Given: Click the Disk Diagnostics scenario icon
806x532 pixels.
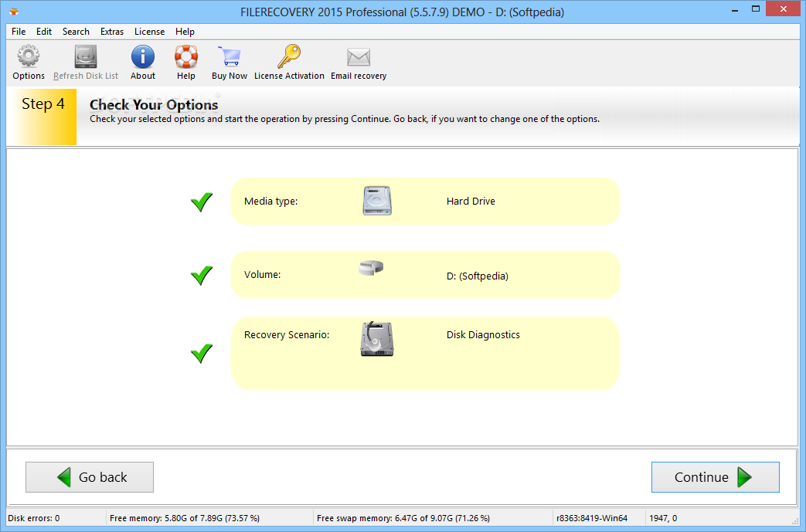Looking at the screenshot, I should pos(377,339).
